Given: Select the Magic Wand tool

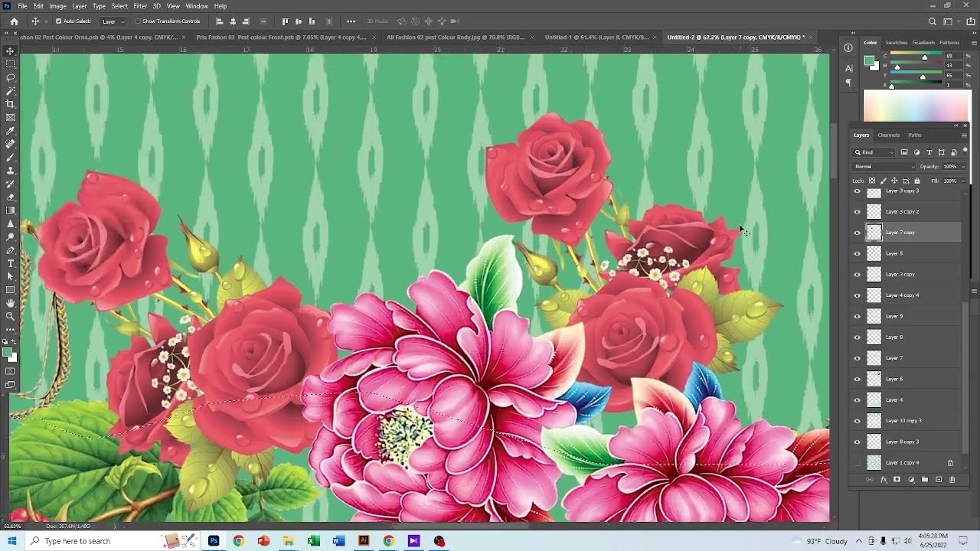Looking at the screenshot, I should [x=10, y=90].
